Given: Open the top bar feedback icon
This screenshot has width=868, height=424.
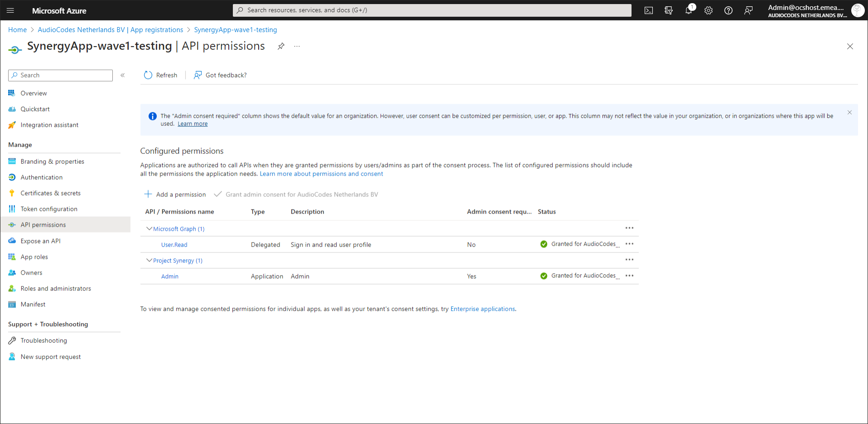Looking at the screenshot, I should (x=748, y=10).
